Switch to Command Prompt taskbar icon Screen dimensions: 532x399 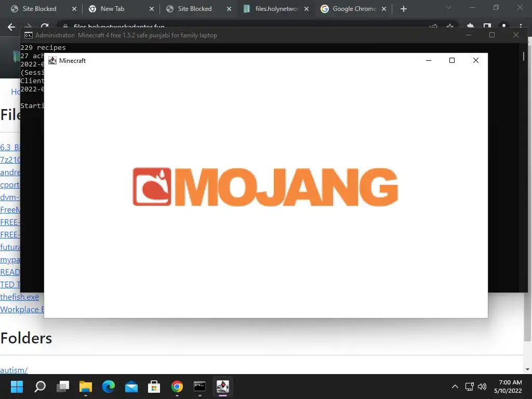199,386
